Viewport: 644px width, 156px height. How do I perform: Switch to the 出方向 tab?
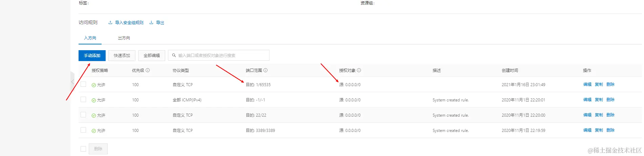124,38
